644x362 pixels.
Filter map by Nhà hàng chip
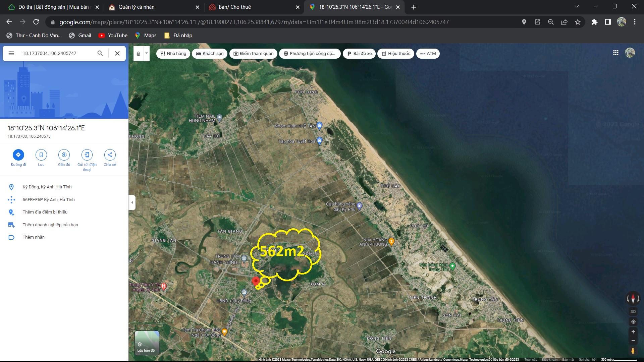(173, 54)
